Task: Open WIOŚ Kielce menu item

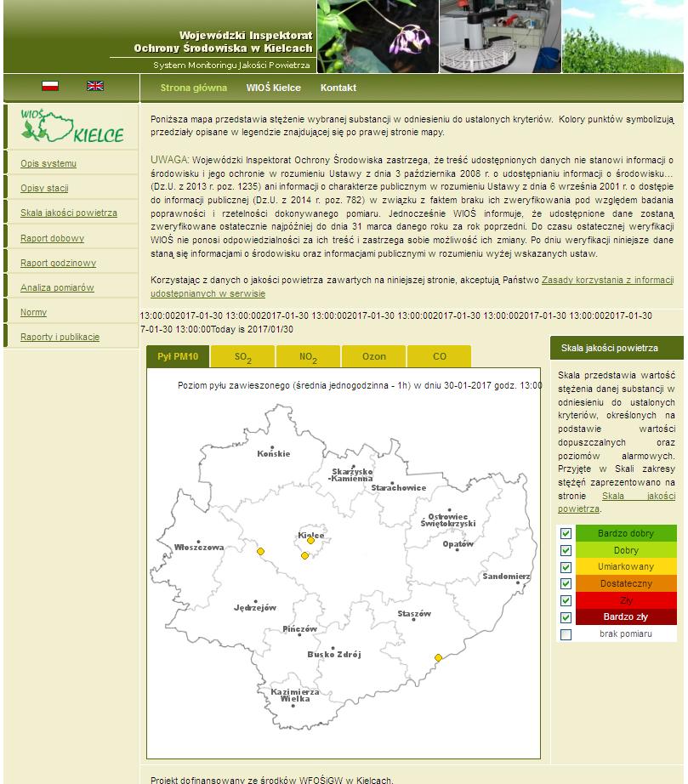Action: [274, 88]
